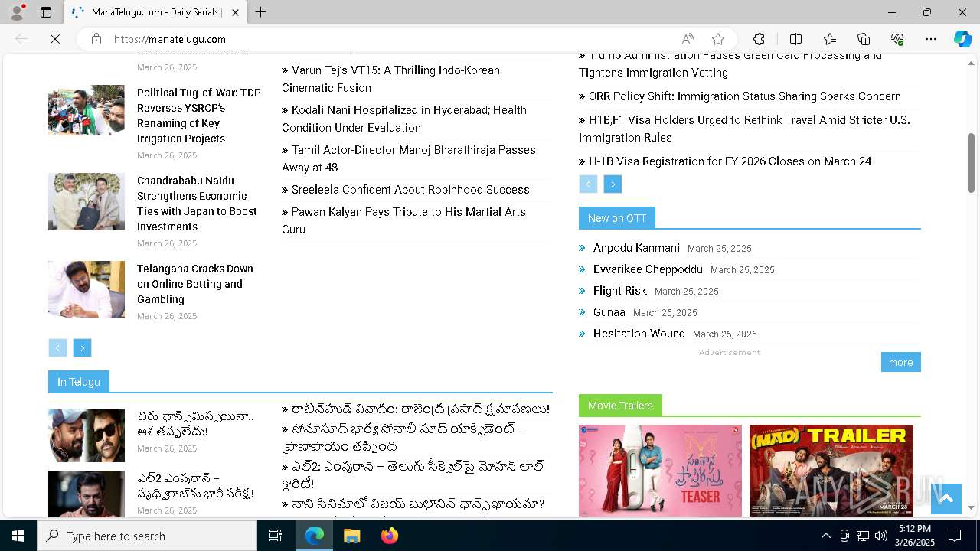Open the Favorites list icon

point(830,39)
